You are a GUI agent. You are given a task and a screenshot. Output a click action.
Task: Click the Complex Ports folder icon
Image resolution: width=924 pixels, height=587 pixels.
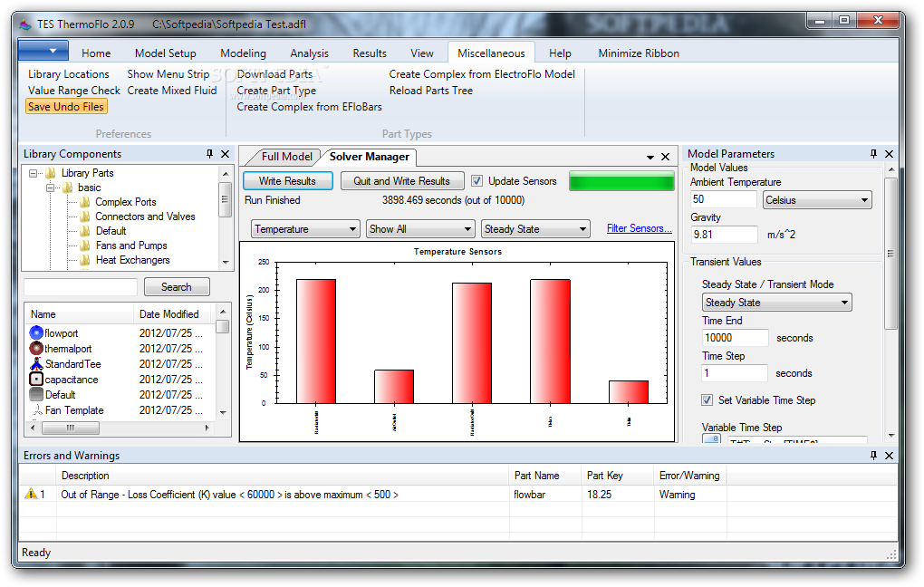click(x=85, y=202)
